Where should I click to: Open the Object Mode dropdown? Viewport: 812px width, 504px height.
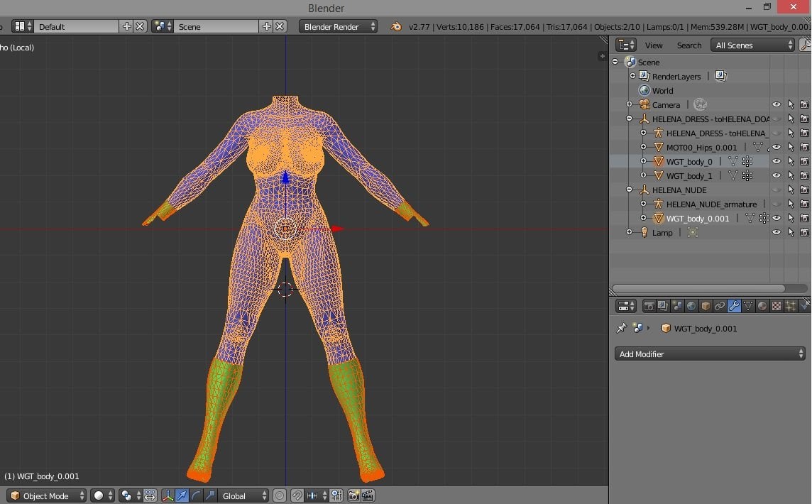pyautogui.click(x=46, y=495)
